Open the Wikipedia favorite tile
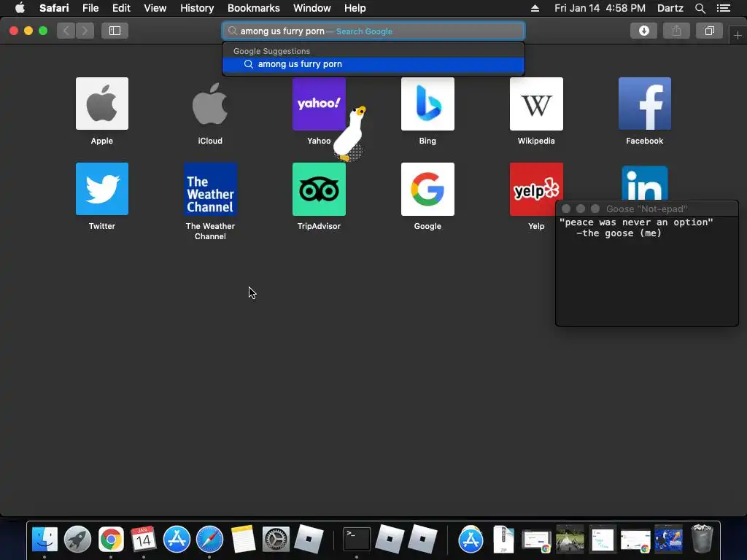 click(x=536, y=104)
